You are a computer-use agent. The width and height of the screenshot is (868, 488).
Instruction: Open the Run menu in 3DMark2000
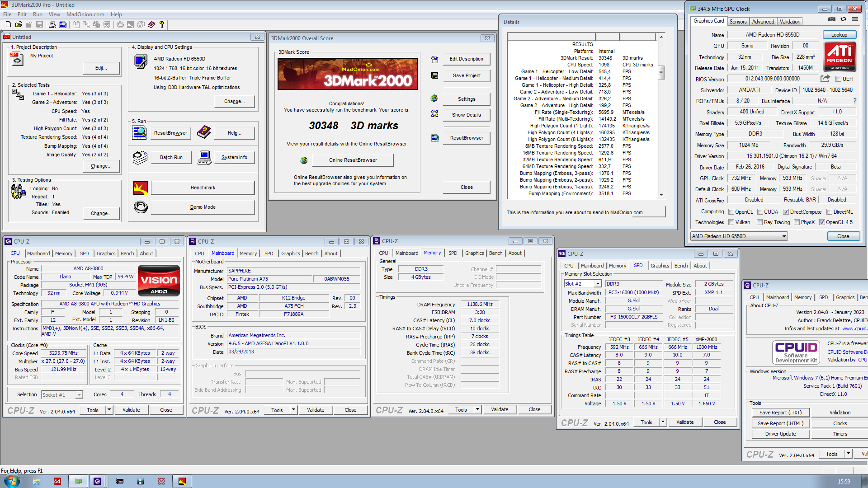point(38,14)
